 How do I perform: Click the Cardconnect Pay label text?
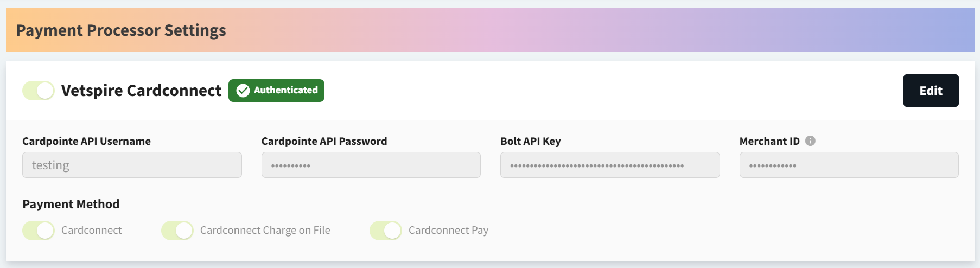click(448, 231)
